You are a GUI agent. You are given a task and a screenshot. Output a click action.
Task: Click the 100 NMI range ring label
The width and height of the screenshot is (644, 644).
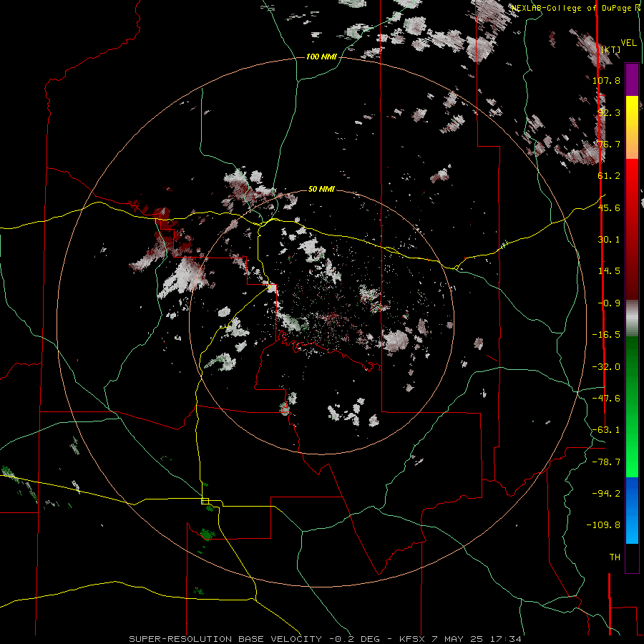click(321, 57)
